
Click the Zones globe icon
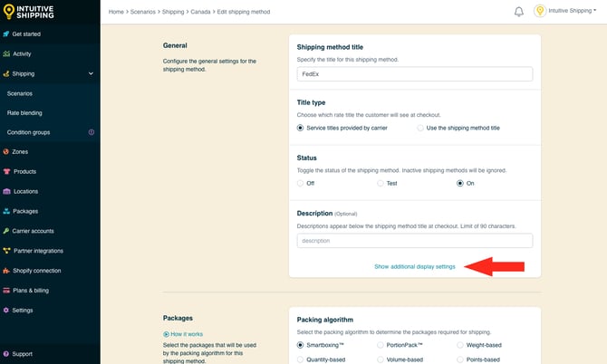[5, 151]
